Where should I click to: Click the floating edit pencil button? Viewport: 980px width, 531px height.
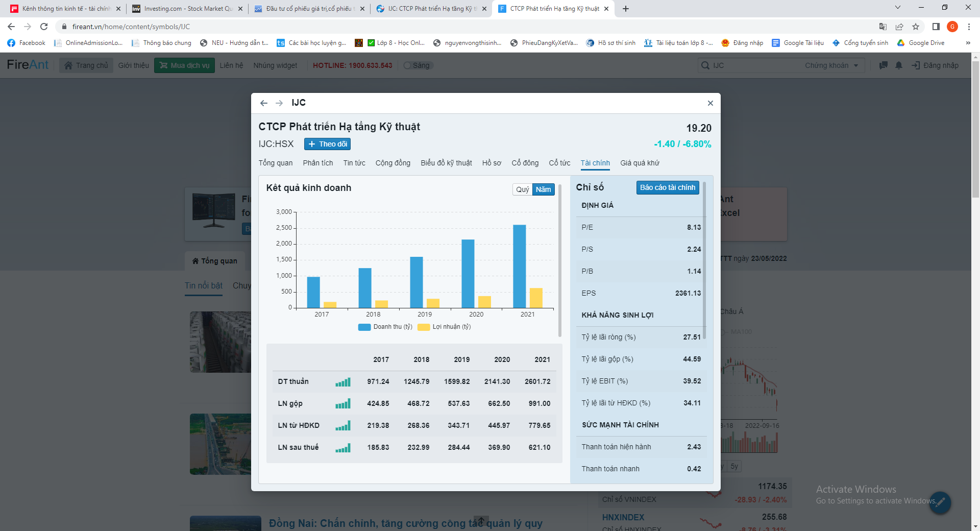click(940, 502)
